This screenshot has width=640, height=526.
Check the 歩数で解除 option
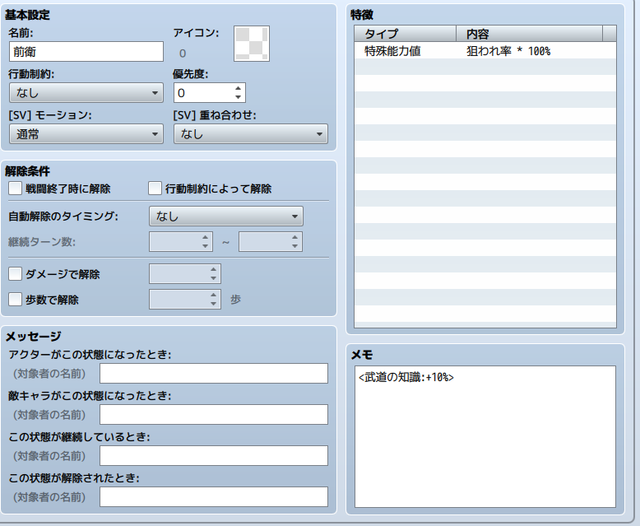(15, 300)
